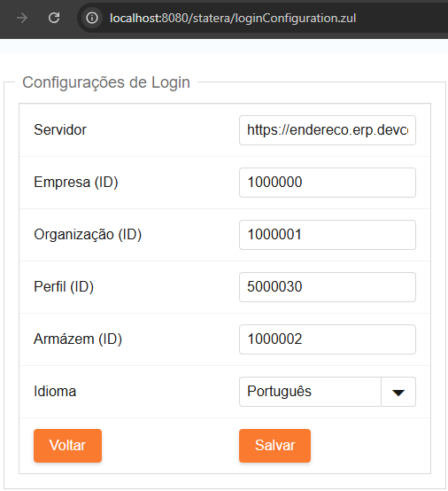The height and width of the screenshot is (491, 448).
Task: Click the Português text in the Idioma combobox
Action: click(x=279, y=392)
